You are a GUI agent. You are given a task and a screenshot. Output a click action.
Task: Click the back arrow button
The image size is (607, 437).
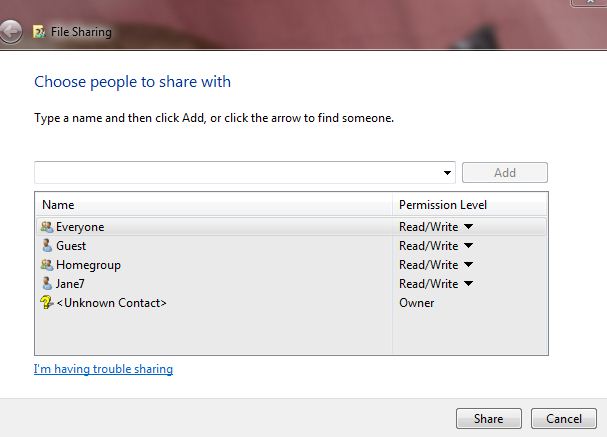[10, 32]
